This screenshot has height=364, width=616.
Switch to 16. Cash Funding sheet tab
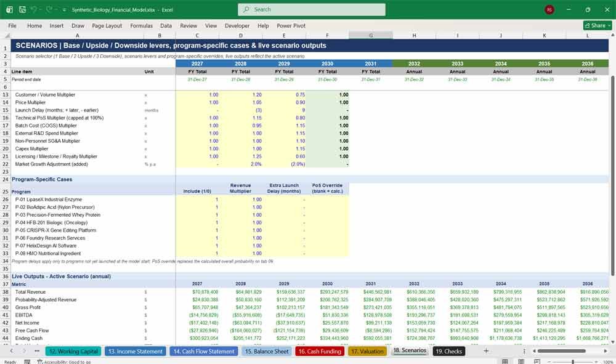click(320, 352)
